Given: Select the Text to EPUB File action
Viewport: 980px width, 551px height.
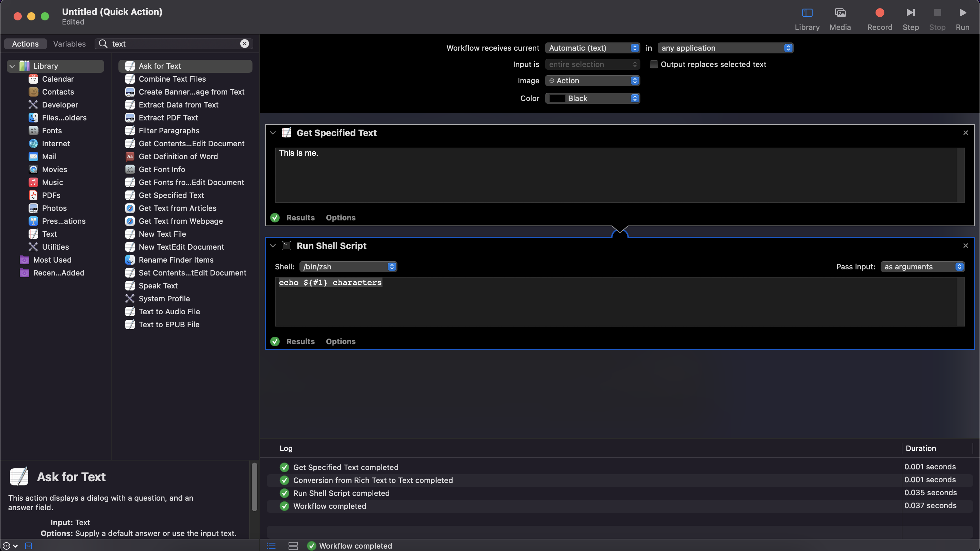Looking at the screenshot, I should [x=185, y=324].
